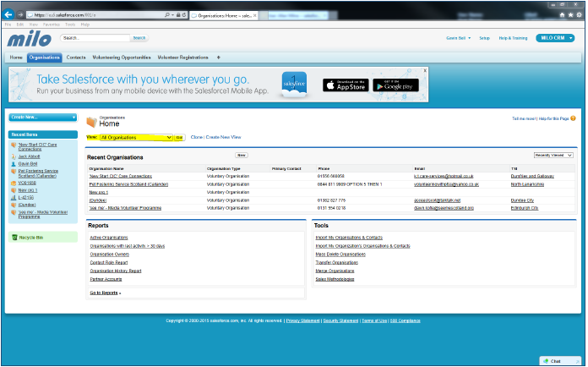Click the Google Play download badge
Viewport: 588px width, 367px height.
tap(395, 85)
